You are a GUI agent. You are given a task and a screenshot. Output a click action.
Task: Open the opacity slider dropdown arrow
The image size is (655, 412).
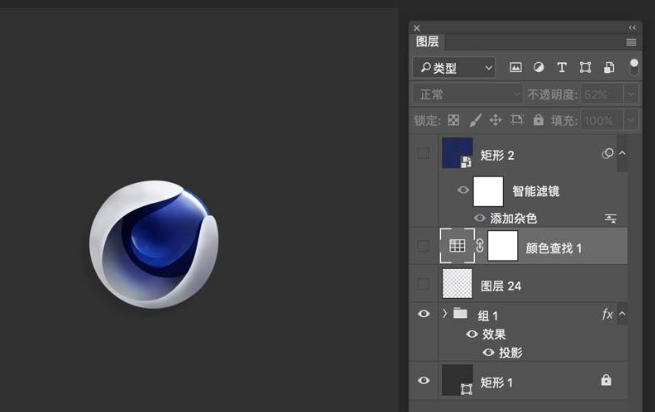tap(630, 94)
